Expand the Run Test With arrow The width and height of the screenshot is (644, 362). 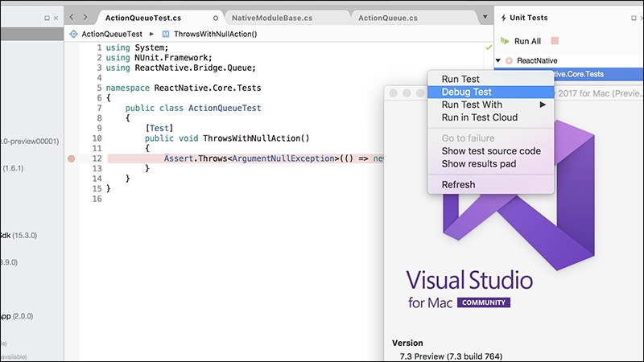pos(543,105)
